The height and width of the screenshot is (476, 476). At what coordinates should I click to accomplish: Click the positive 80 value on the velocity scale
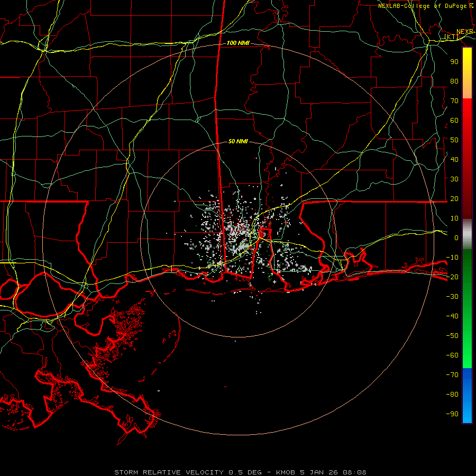tap(454, 81)
